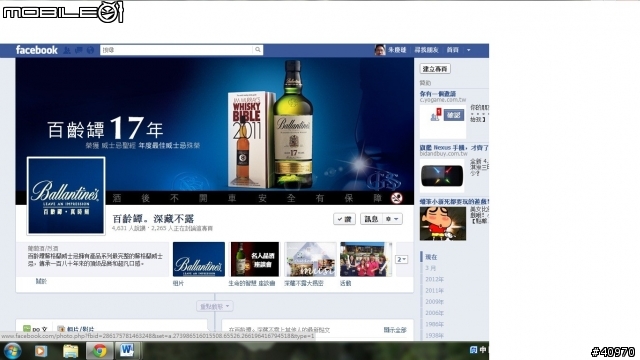Select the Photo/Video tab 相片/影片
The image size is (640, 360).
pos(76,329)
